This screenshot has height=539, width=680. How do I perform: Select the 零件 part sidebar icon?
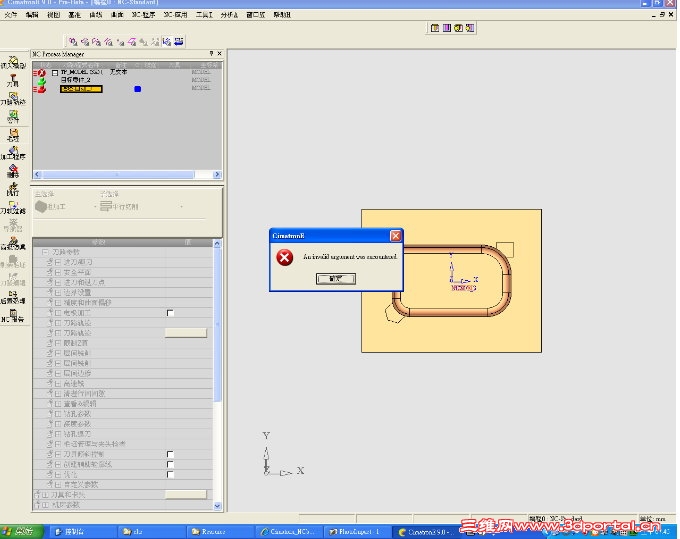13,116
